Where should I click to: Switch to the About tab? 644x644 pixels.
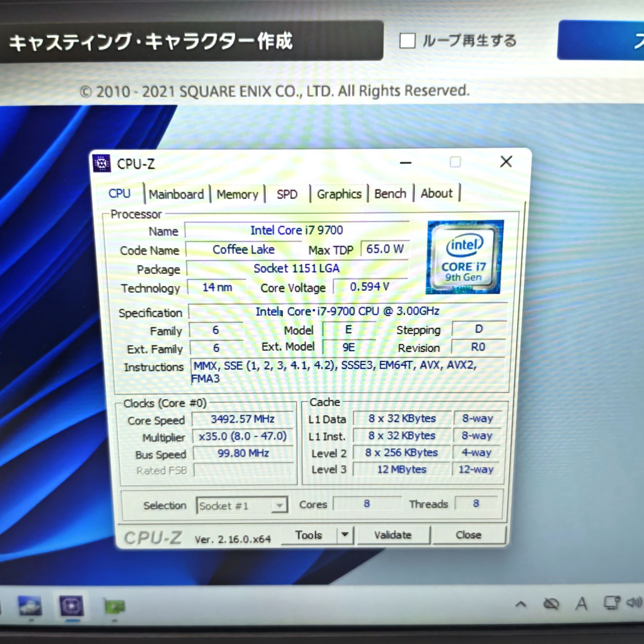point(437,193)
